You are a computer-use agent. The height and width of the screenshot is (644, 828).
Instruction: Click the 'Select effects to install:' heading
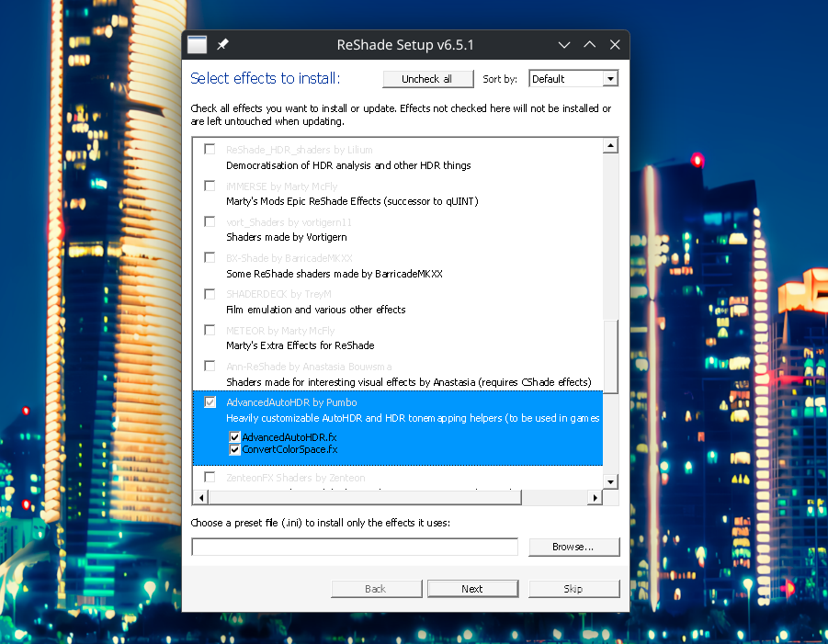(265, 78)
